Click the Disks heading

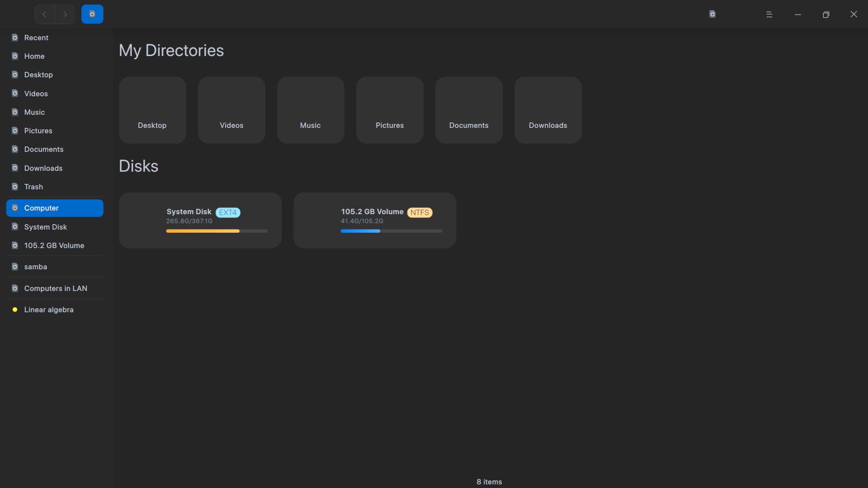point(138,166)
